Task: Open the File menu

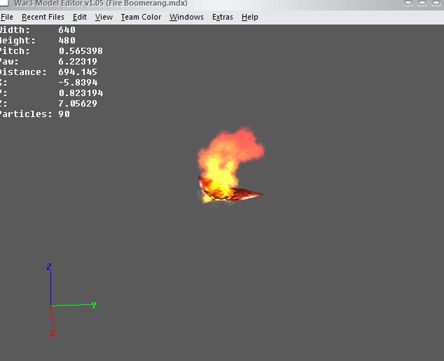Action: [x=7, y=17]
